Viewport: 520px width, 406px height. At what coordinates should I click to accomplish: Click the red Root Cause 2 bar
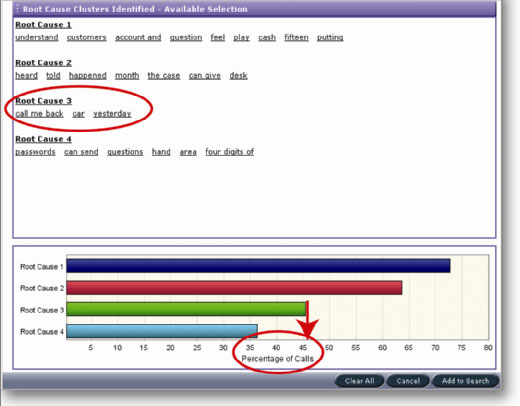(x=234, y=288)
